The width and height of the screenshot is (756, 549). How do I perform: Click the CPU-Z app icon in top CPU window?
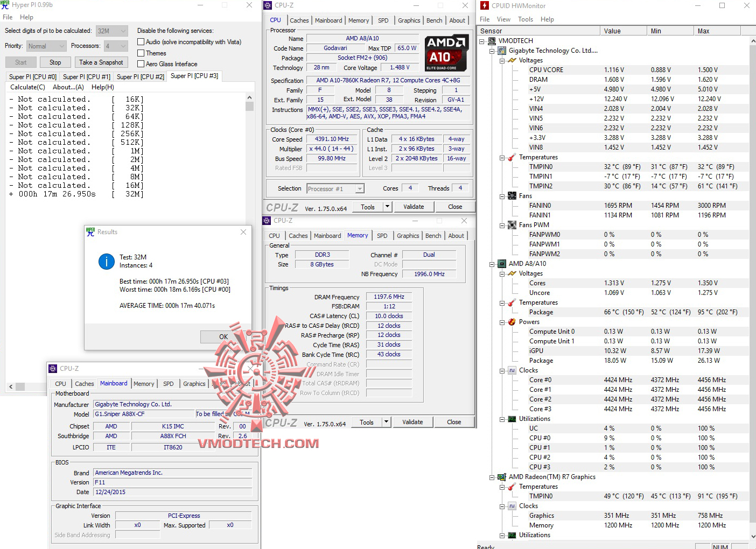coord(268,5)
